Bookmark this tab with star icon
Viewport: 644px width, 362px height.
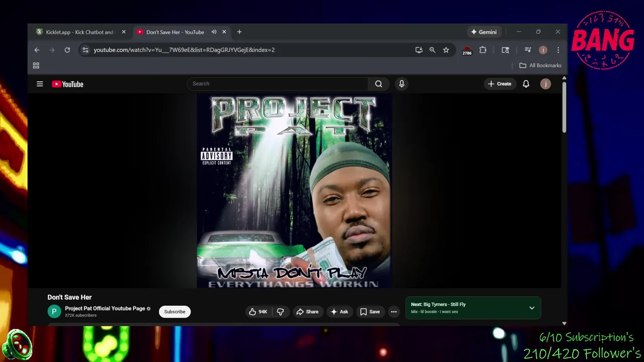click(446, 50)
